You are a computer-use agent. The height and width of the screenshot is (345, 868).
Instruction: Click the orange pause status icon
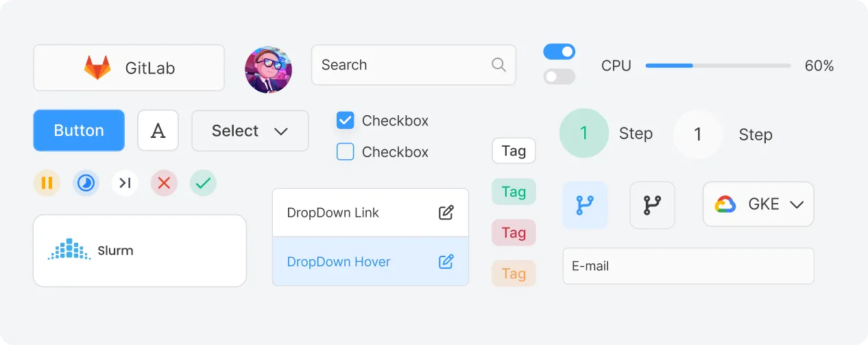[x=47, y=183]
